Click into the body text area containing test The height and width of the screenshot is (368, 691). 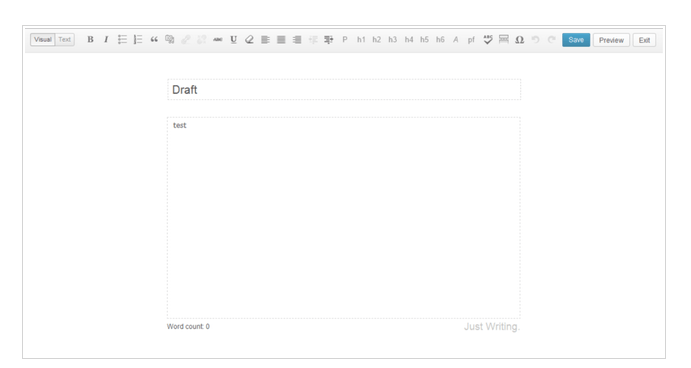coord(344,218)
